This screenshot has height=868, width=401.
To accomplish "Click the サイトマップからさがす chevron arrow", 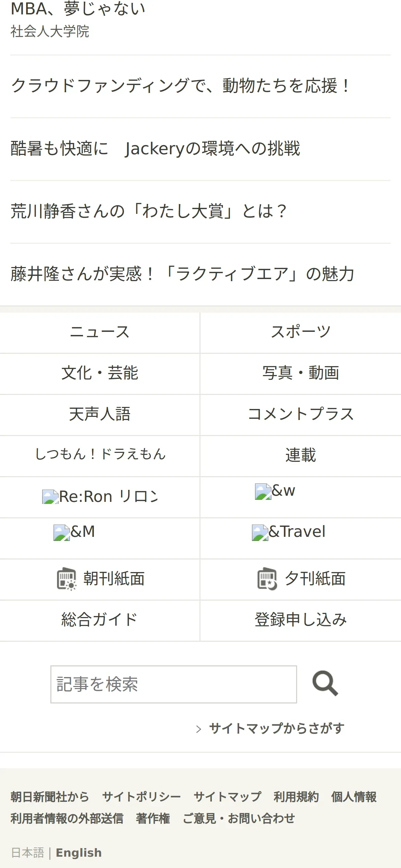I will [x=198, y=729].
